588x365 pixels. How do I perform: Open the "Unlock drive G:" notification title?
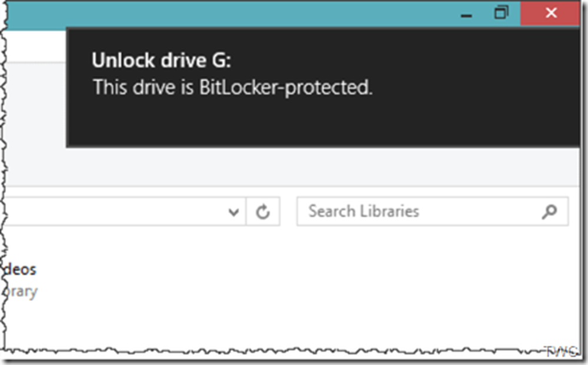[x=161, y=60]
